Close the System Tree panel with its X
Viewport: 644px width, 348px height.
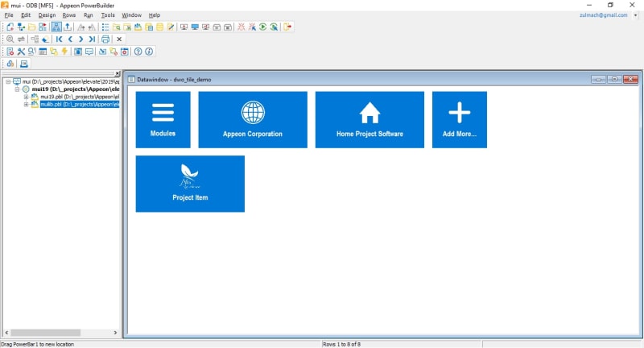tap(118, 73)
